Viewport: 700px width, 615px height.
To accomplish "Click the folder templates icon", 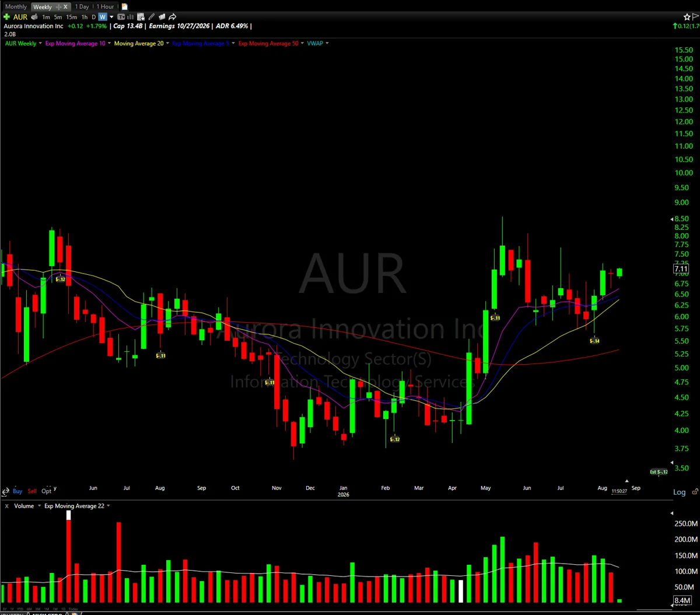I will click(162, 17).
